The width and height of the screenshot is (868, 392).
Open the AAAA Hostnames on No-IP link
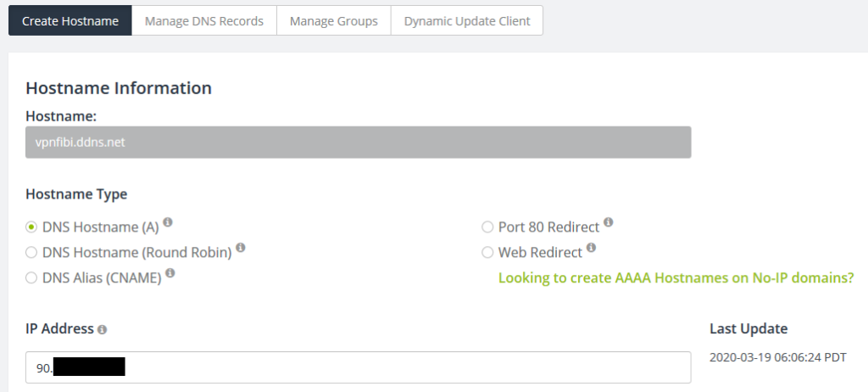676,277
